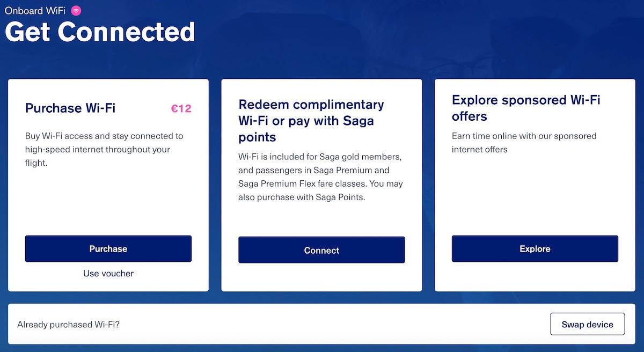This screenshot has width=644, height=352.
Task: Click the Swap device button
Action: 587,324
